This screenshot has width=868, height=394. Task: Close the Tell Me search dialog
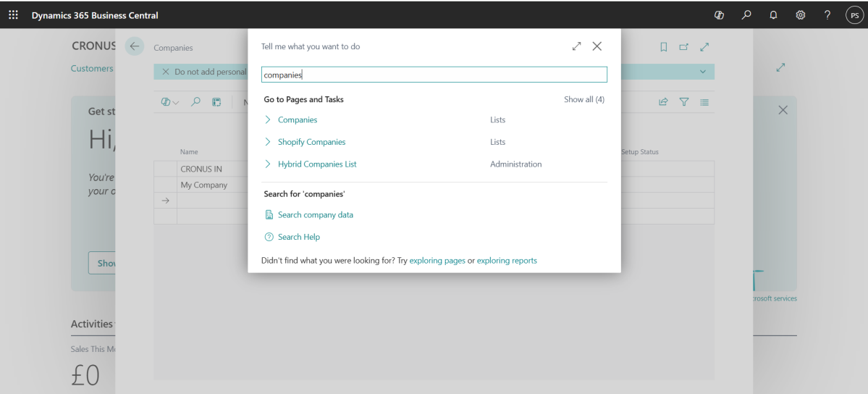tap(597, 46)
